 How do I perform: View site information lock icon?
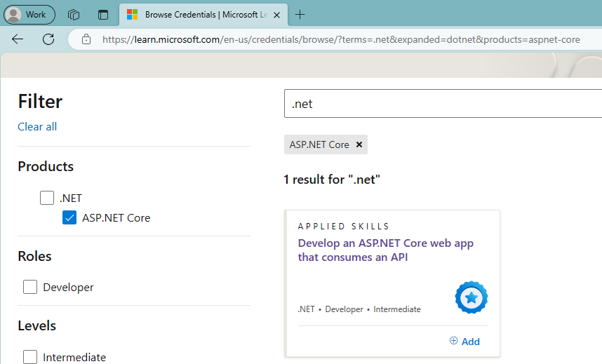pyautogui.click(x=86, y=39)
